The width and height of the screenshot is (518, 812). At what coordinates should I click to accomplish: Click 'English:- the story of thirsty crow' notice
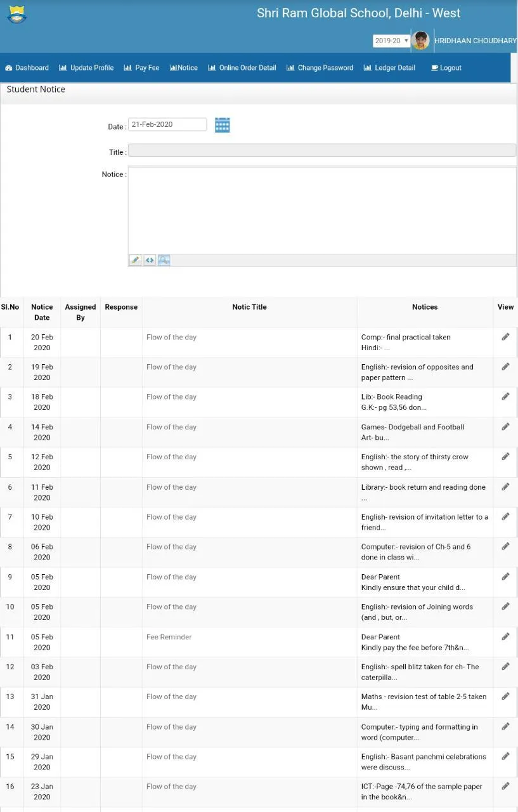pyautogui.click(x=415, y=457)
